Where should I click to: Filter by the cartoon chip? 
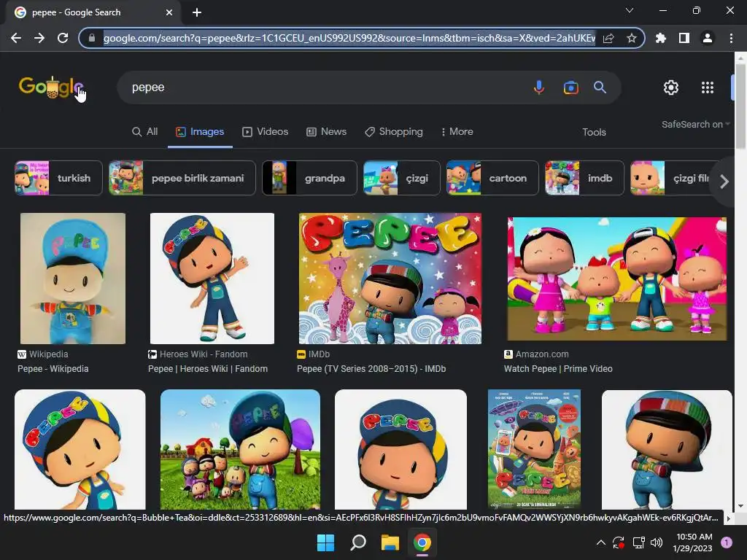click(492, 178)
